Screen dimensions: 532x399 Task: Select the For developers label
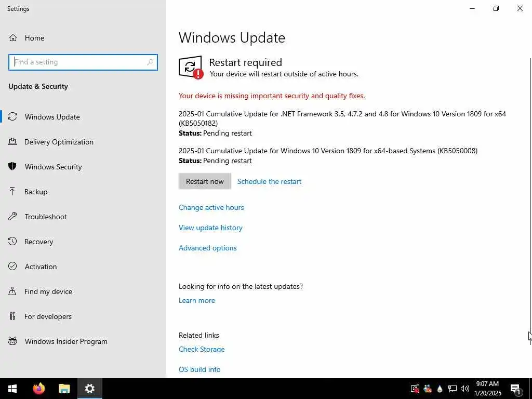[x=48, y=316]
